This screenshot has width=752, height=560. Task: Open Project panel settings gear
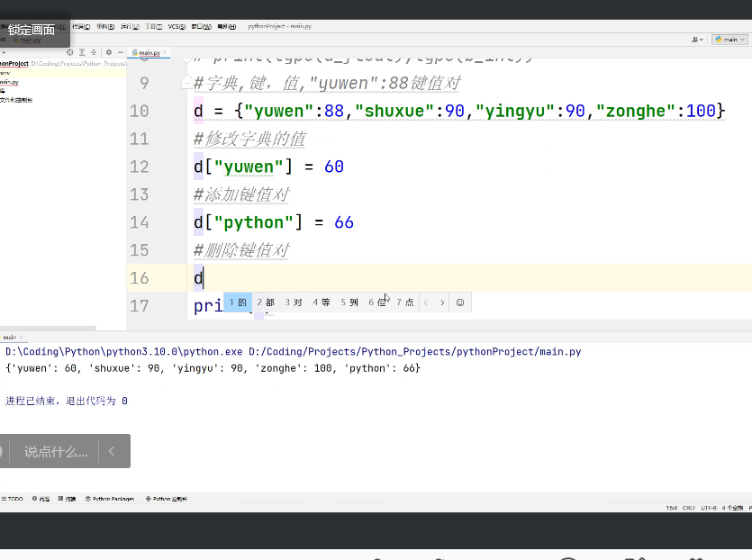[109, 52]
